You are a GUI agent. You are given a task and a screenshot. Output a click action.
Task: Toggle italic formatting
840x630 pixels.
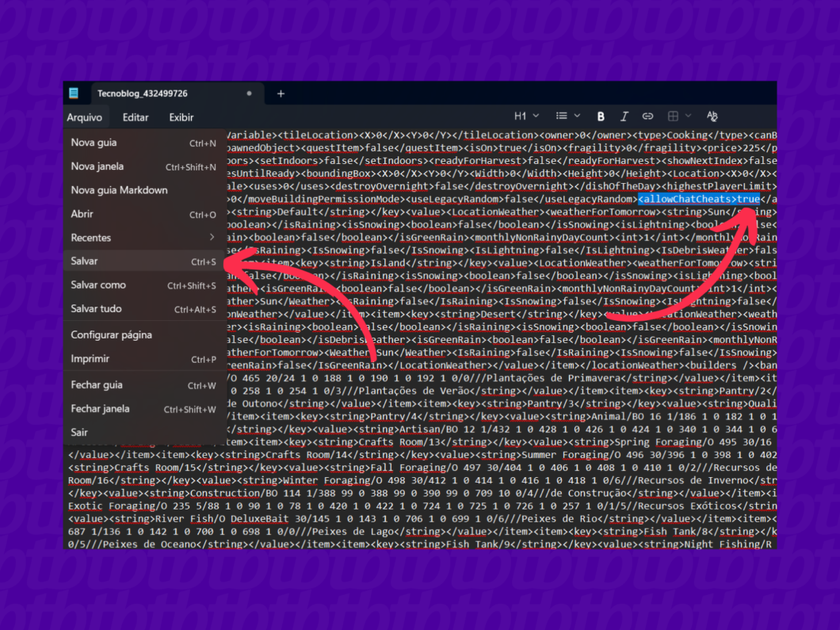click(x=624, y=116)
